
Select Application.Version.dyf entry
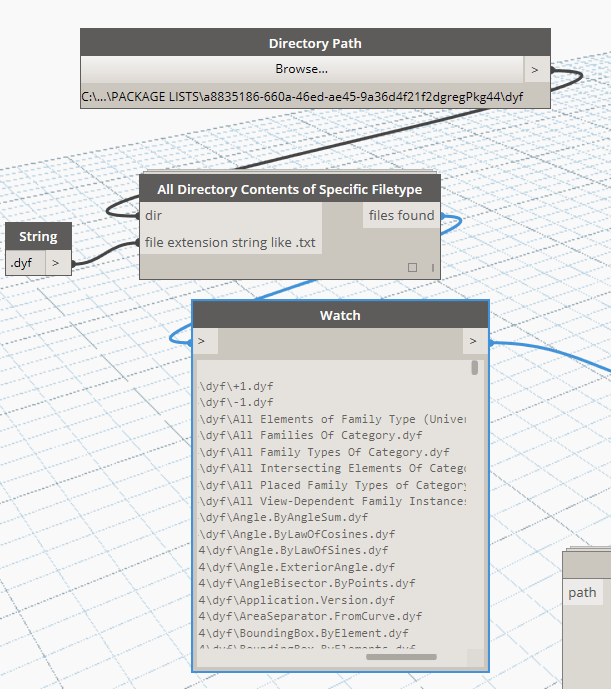click(x=297, y=600)
